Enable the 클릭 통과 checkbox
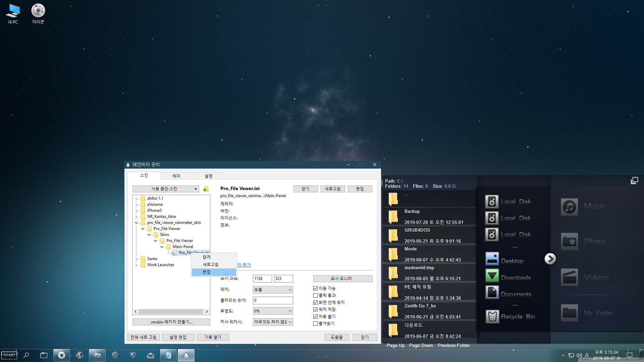 click(x=315, y=295)
